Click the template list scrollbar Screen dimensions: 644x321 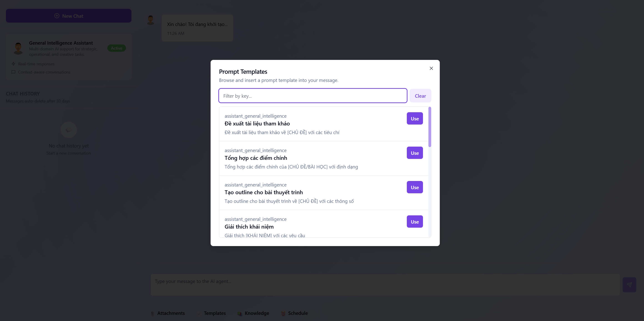pos(430,127)
